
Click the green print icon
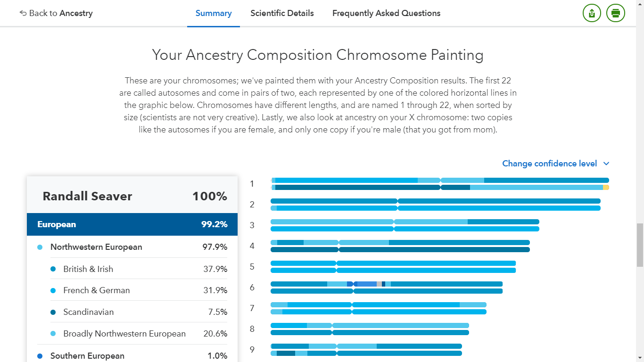(x=615, y=13)
